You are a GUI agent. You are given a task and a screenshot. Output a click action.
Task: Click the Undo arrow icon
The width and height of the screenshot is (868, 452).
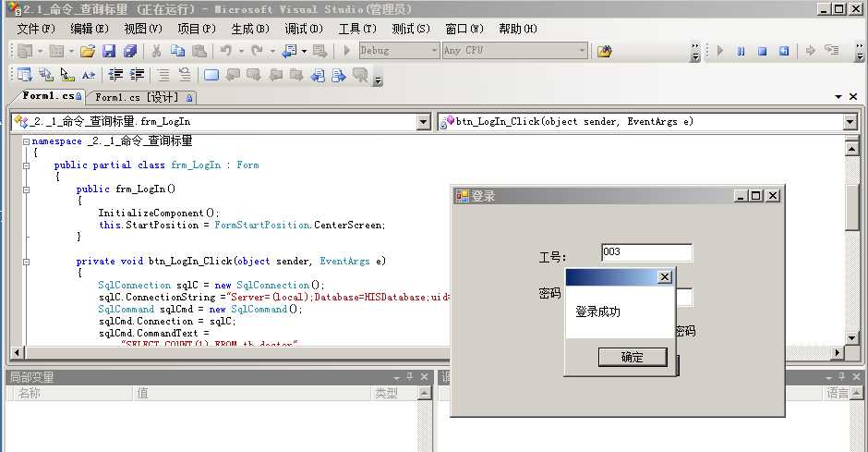point(226,51)
